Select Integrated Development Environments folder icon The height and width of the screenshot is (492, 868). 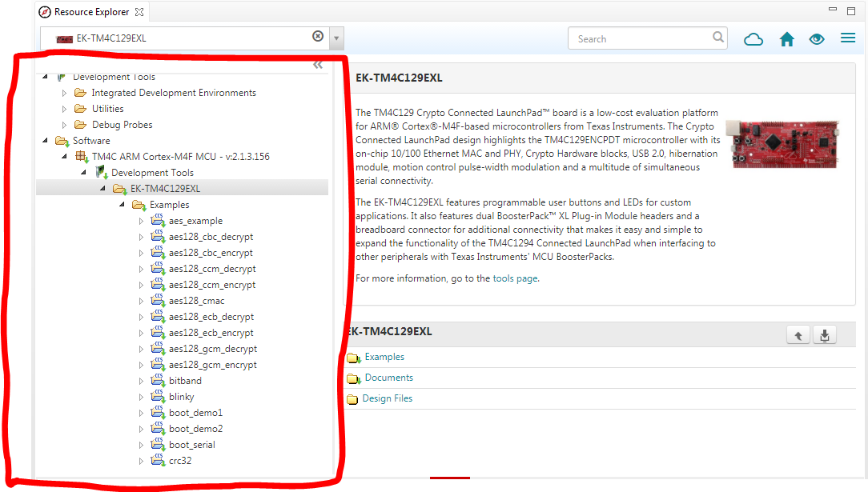tap(81, 92)
